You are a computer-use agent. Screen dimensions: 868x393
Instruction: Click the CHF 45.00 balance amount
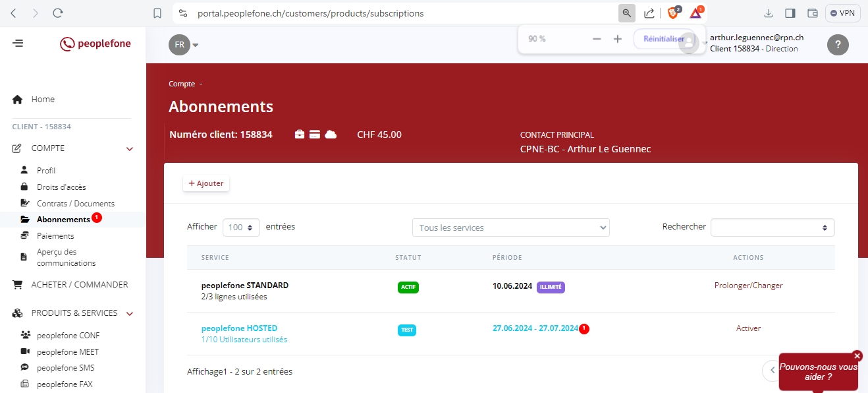coord(379,135)
